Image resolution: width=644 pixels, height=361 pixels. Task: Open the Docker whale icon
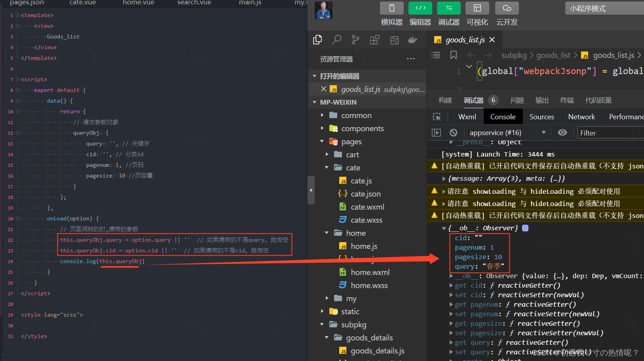[x=413, y=40]
